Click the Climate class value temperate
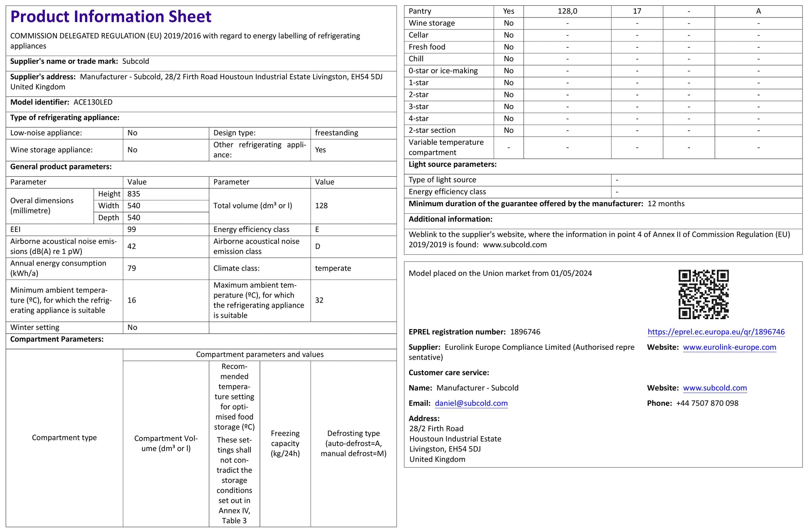The height and width of the screenshot is (532, 808). 333,268
